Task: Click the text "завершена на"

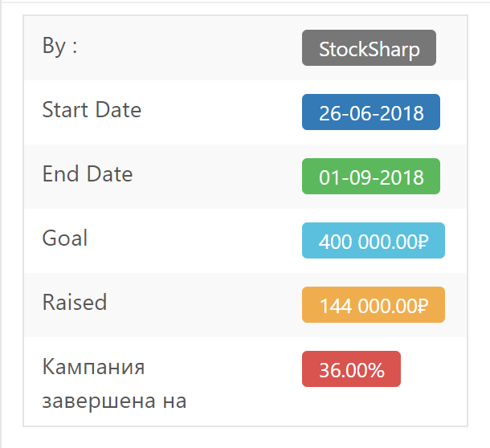Action: [114, 400]
